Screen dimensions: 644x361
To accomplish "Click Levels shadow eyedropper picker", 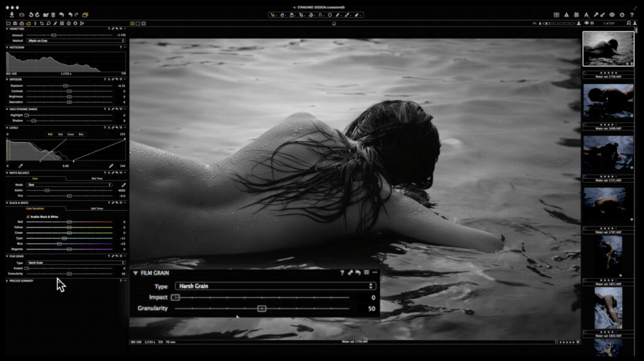I will [21, 166].
